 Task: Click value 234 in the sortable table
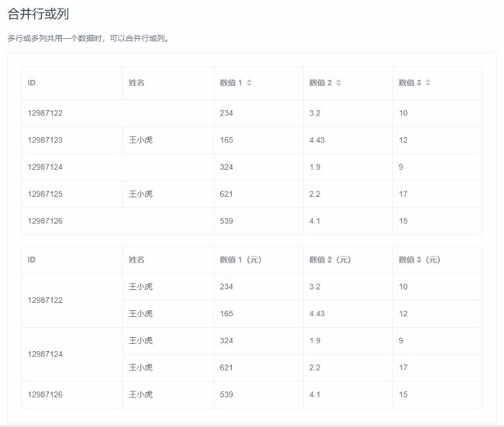point(226,113)
